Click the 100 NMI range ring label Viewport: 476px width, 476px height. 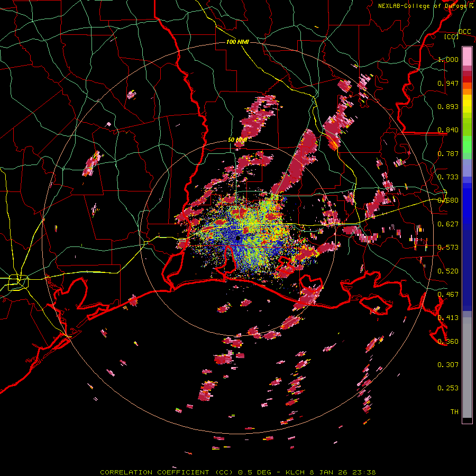tap(237, 42)
